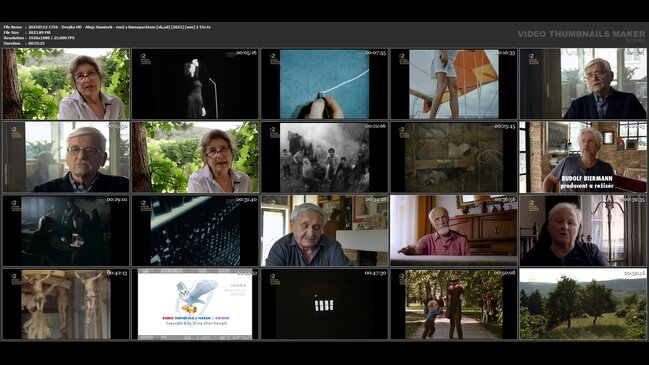Click the orchard landscape thumbnail in last row
This screenshot has height=365, width=649.
coord(583,304)
